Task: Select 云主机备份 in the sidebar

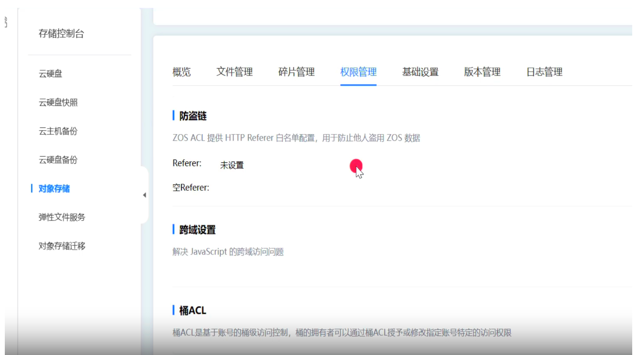Action: (x=58, y=131)
